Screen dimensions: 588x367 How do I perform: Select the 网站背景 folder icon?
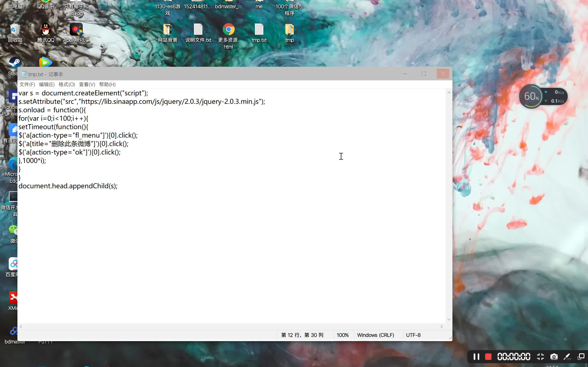tap(168, 33)
